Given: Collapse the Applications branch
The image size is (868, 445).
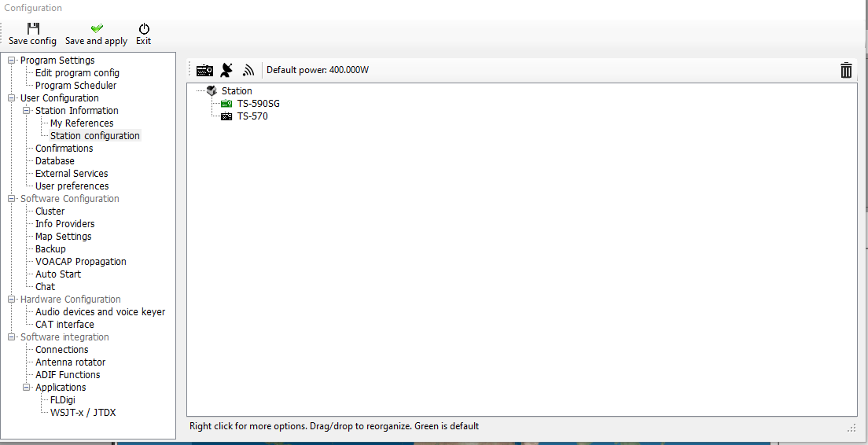Looking at the screenshot, I should pos(26,388).
